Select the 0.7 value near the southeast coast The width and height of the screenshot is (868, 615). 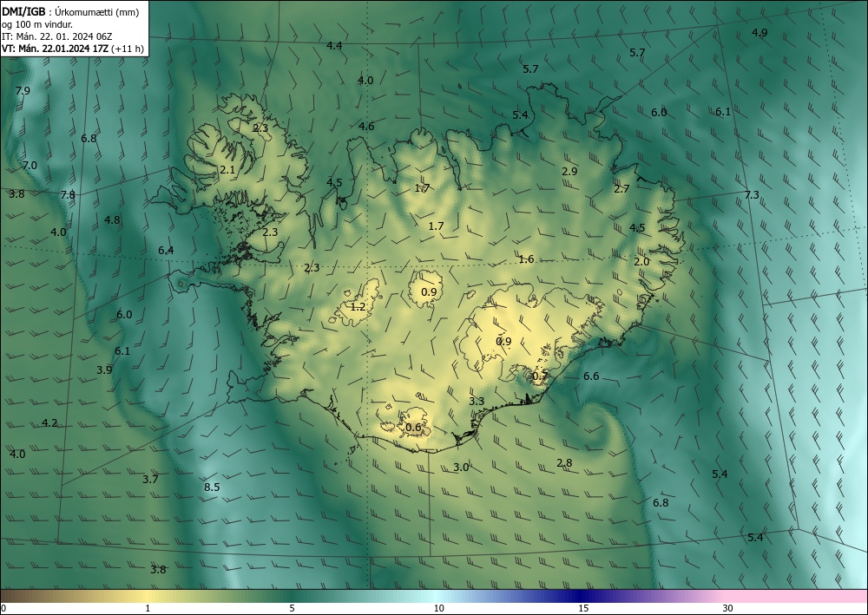pos(540,376)
